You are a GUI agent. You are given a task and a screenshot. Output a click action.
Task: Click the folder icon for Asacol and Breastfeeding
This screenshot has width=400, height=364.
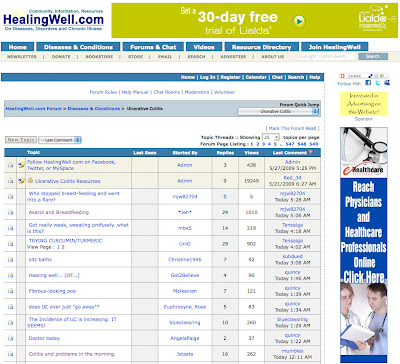coord(11,212)
